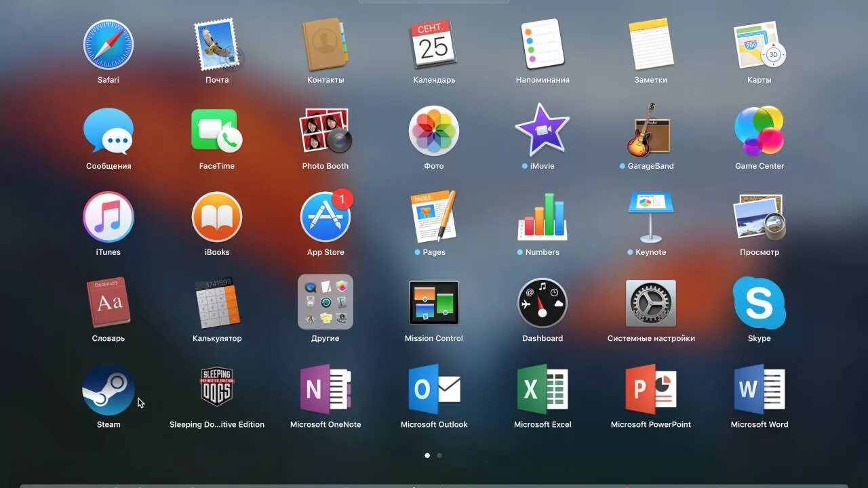Click the 'Sleeping Do...itive Edition' label
The width and height of the screenshot is (868, 488).
coord(217,425)
